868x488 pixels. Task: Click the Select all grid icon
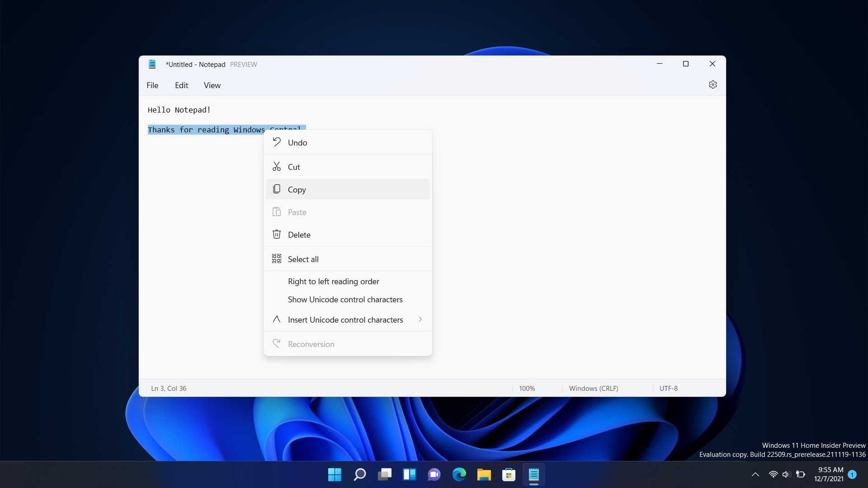click(x=277, y=259)
